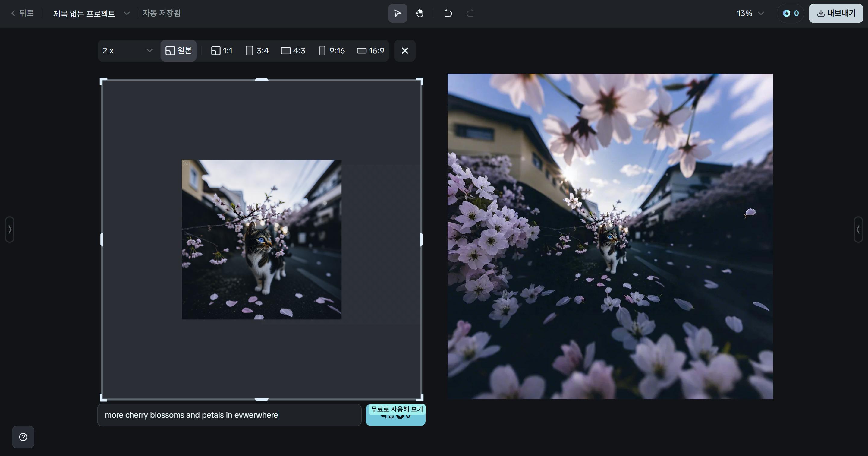Select the 16:9 widescreen aspect ratio
The width and height of the screenshot is (868, 456).
pos(370,51)
